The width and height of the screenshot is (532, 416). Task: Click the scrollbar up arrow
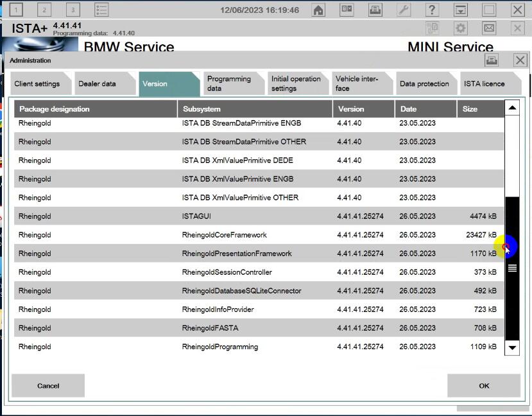(x=512, y=108)
